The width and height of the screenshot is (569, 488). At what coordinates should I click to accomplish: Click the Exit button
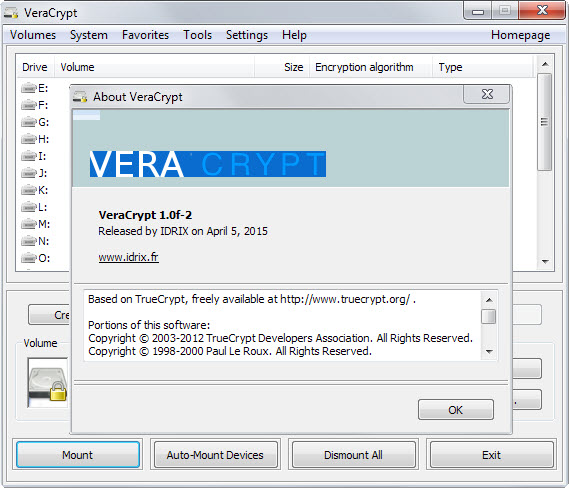[491, 455]
